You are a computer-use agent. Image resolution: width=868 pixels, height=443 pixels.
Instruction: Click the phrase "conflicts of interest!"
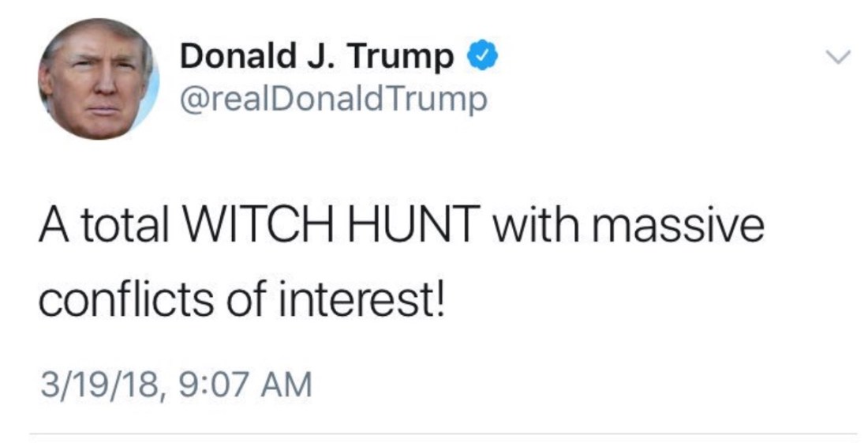coord(243,300)
